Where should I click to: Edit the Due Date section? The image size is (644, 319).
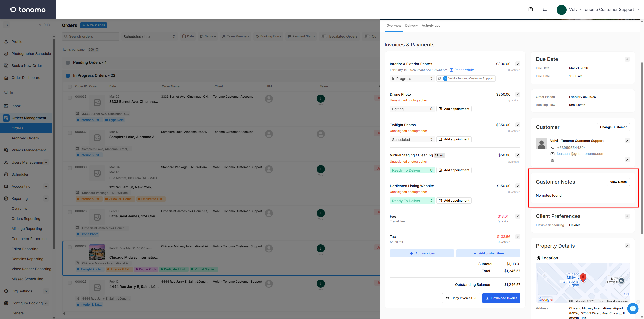pyautogui.click(x=627, y=59)
